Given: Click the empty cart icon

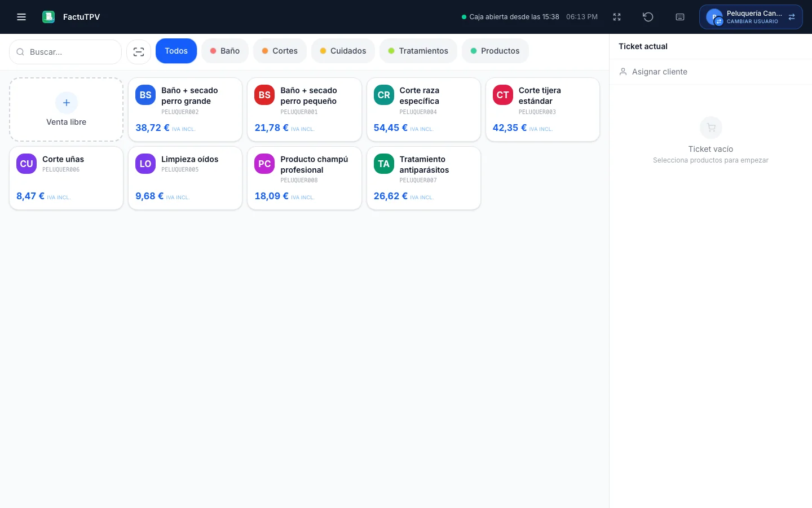Looking at the screenshot, I should 711,128.
